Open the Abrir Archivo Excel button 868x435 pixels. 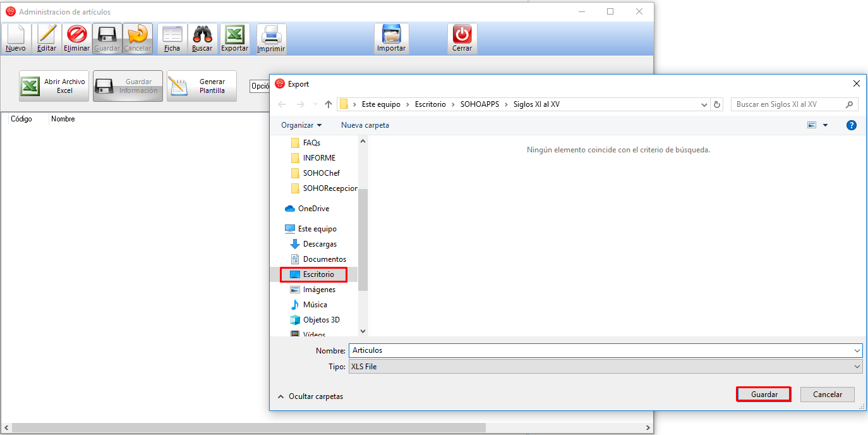(x=54, y=86)
